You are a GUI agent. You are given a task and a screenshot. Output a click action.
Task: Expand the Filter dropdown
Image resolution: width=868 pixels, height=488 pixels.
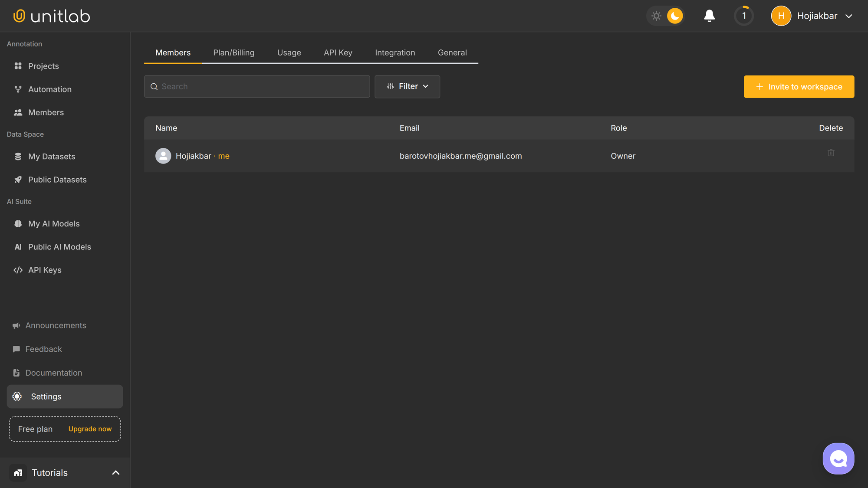pos(407,86)
